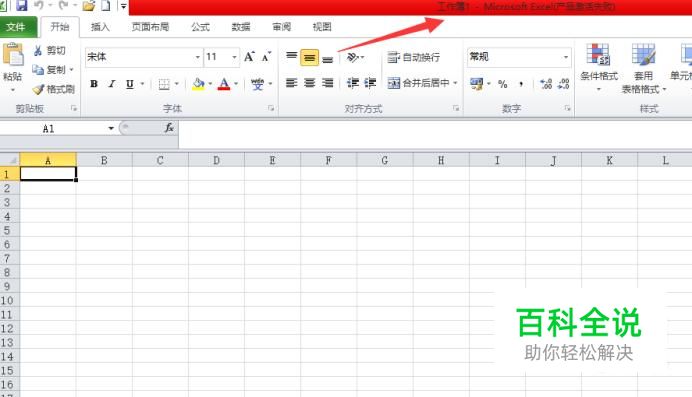This screenshot has width=692, height=397.
Task: Switch to the 页面布局 (Page Layout) tab
Action: point(150,27)
